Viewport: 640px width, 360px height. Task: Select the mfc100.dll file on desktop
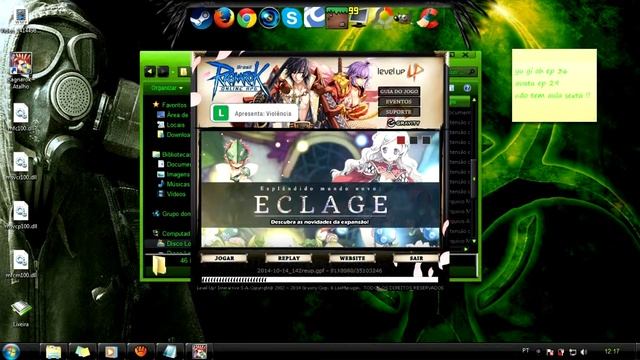[20, 117]
